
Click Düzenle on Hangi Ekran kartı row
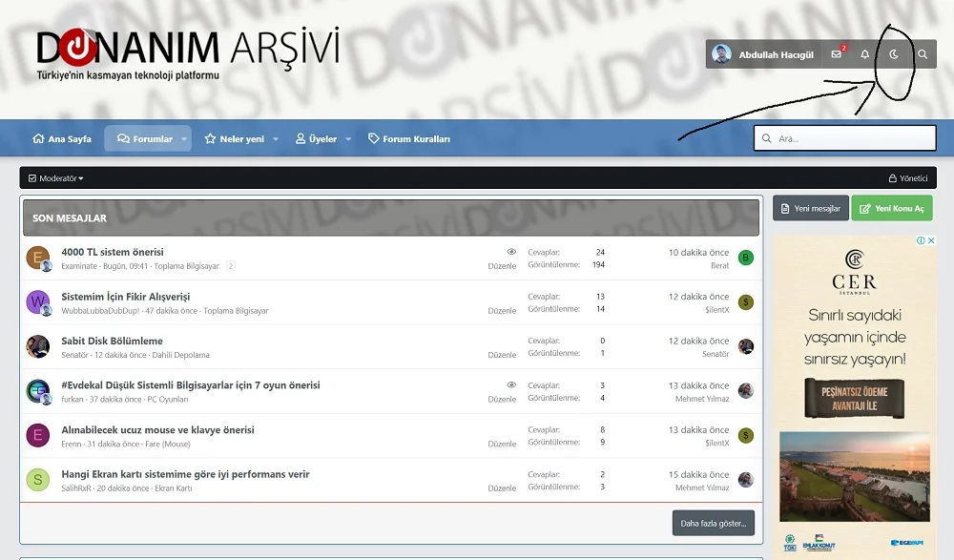[502, 488]
